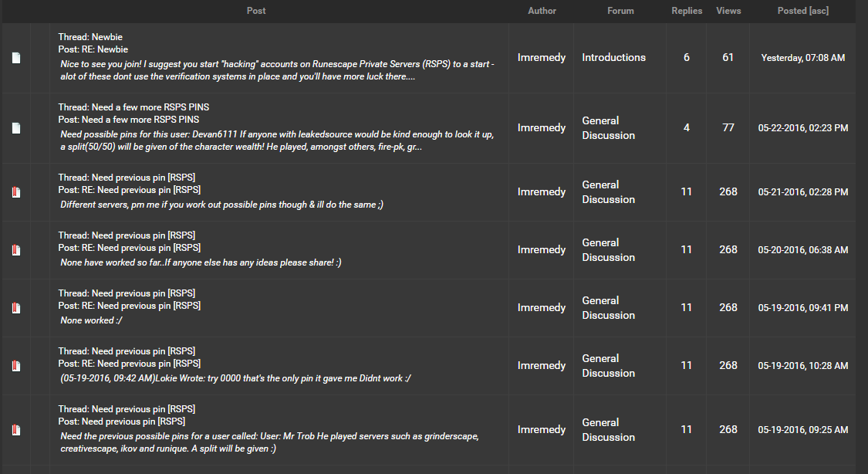Image resolution: width=868 pixels, height=474 pixels.
Task: Click the red thread icon for the 05-20-2016 post
Action: click(15, 250)
